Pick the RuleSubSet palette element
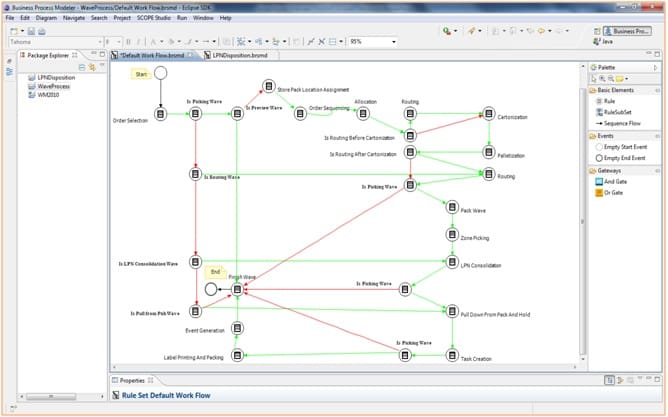The height and width of the screenshot is (417, 668). pos(613,112)
